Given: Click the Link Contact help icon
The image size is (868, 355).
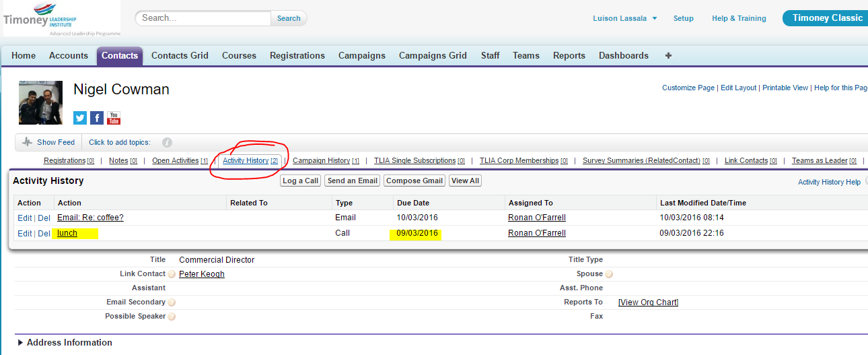Looking at the screenshot, I should click(172, 274).
